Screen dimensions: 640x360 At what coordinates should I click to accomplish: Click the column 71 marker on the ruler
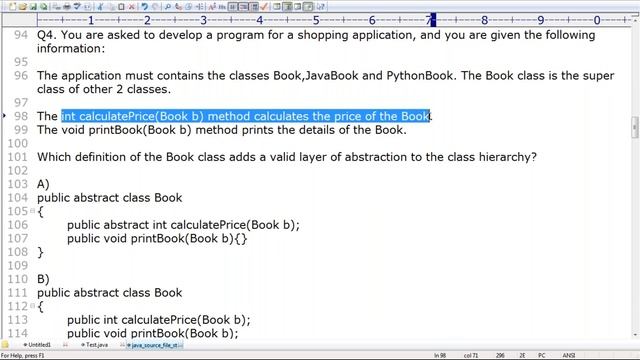pyautogui.click(x=433, y=20)
